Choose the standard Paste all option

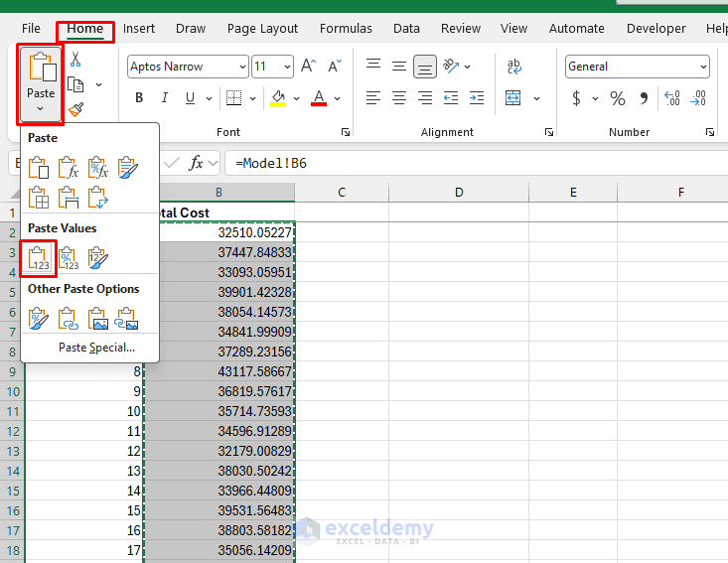pos(39,168)
